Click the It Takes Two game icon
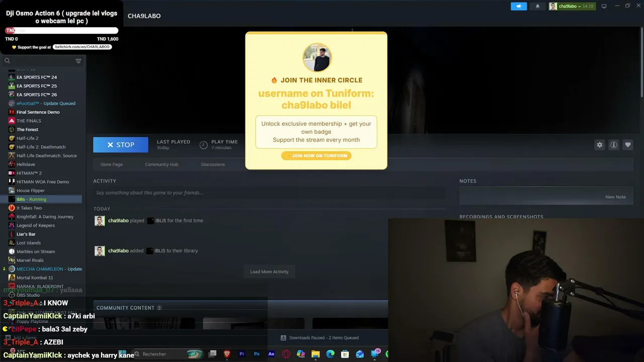 pyautogui.click(x=12, y=208)
